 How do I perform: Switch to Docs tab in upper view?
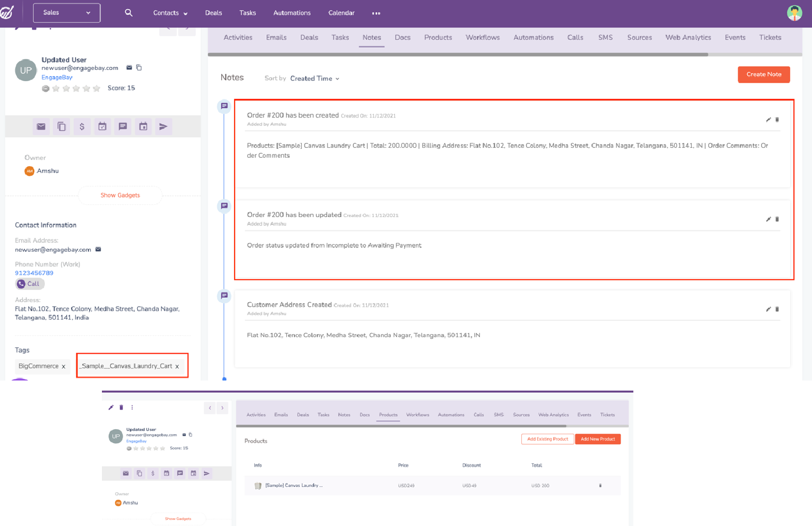pos(403,37)
